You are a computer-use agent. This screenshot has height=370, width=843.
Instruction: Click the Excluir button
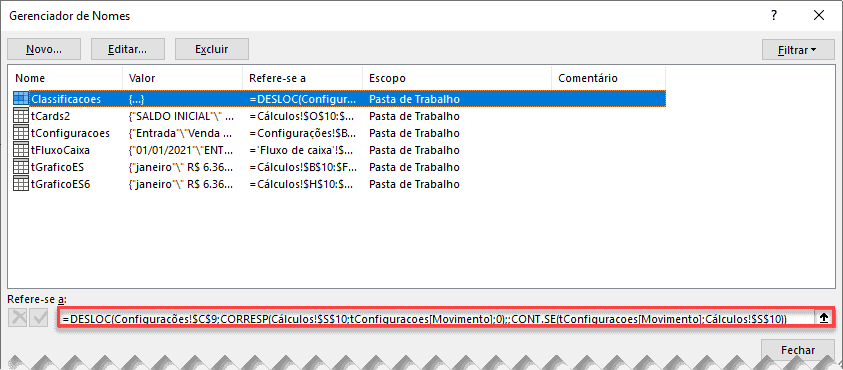[212, 49]
